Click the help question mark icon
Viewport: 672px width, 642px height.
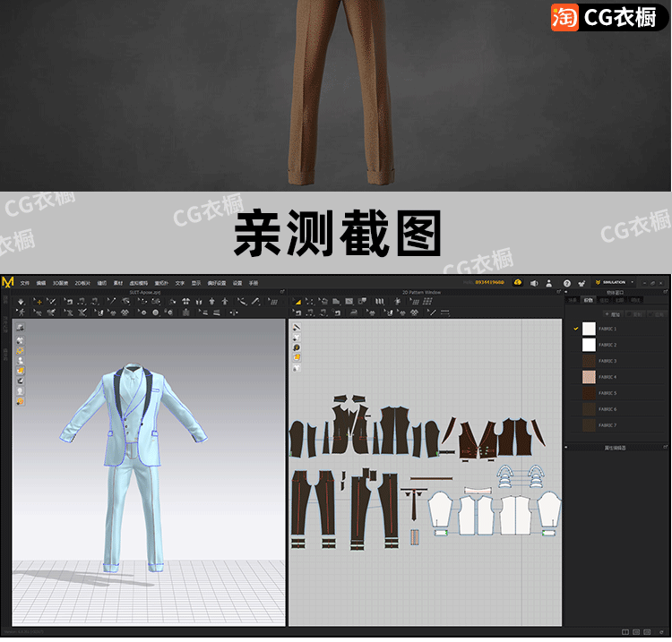point(566,282)
